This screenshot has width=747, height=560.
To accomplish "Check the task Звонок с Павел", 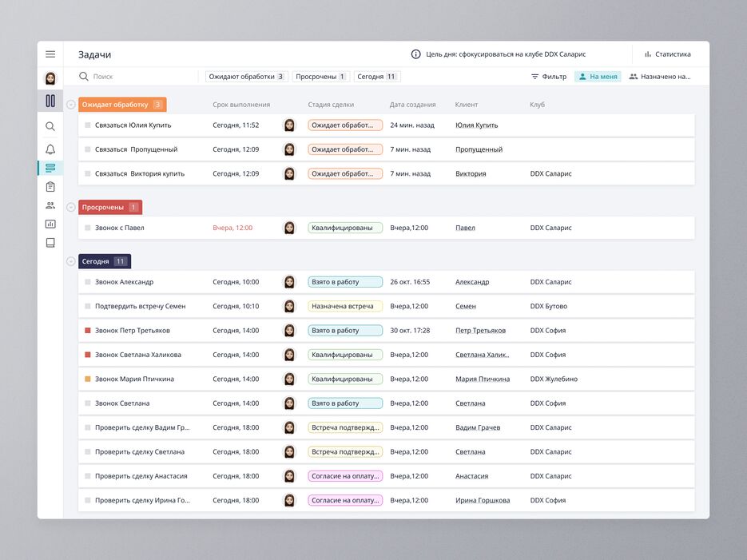I will pos(88,228).
